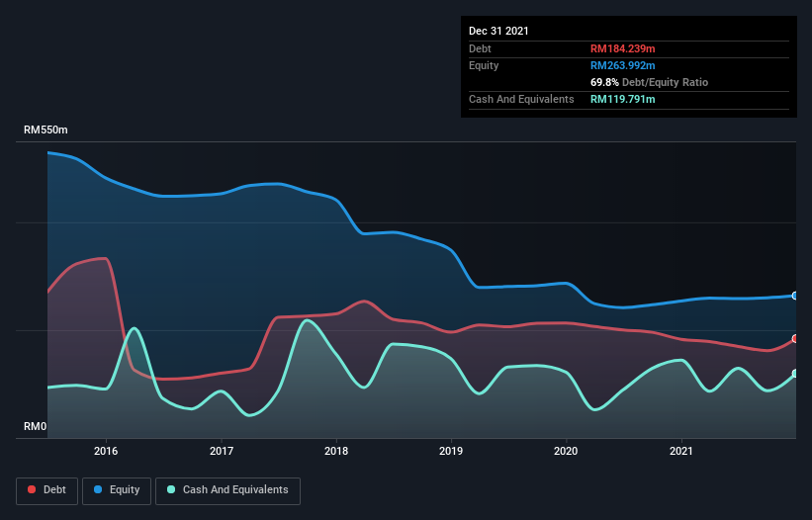812x520 pixels.
Task: Toggle the Debt series legend button
Action: 46,490
